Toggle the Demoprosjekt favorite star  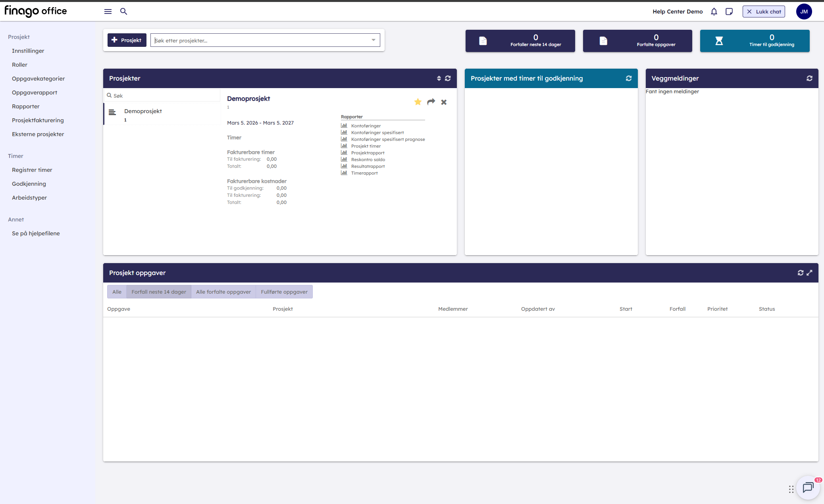pos(418,102)
